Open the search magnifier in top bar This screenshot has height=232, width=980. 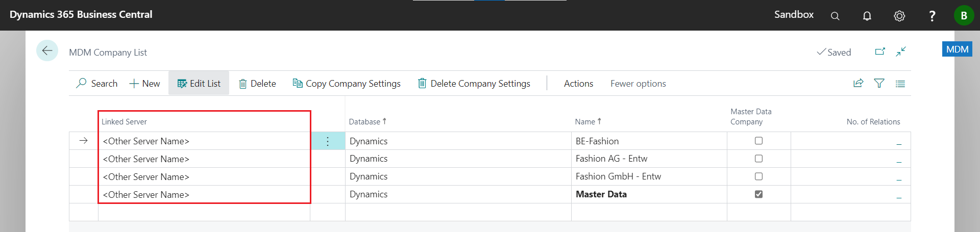click(835, 16)
